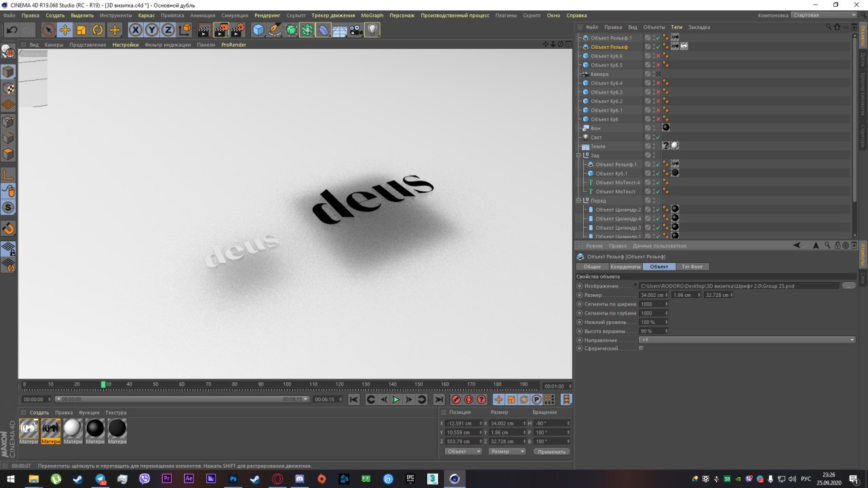The height and width of the screenshot is (488, 868).
Task: Collapse the Перед null group
Action: [x=579, y=201]
